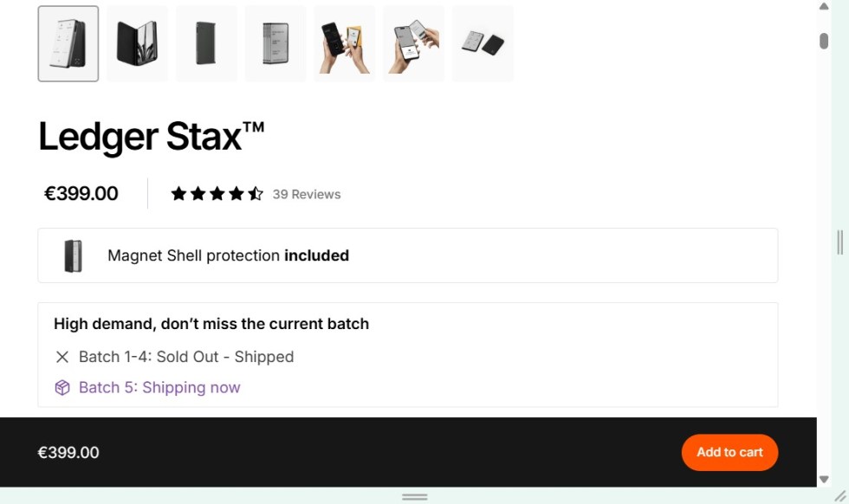849x504 pixels.
Task: Click the Magnet Shell protection icon
Action: point(73,255)
